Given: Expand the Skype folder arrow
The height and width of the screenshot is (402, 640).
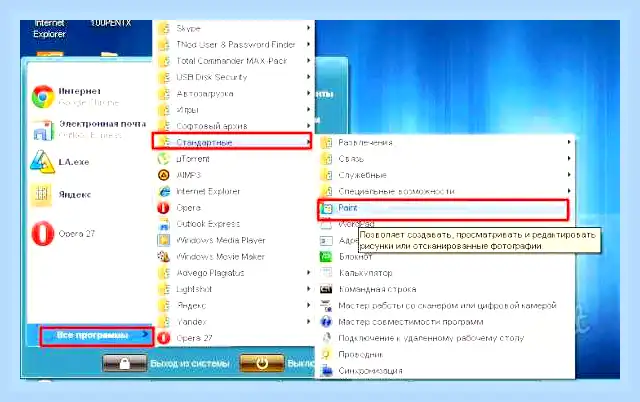Looking at the screenshot, I should coord(309,28).
